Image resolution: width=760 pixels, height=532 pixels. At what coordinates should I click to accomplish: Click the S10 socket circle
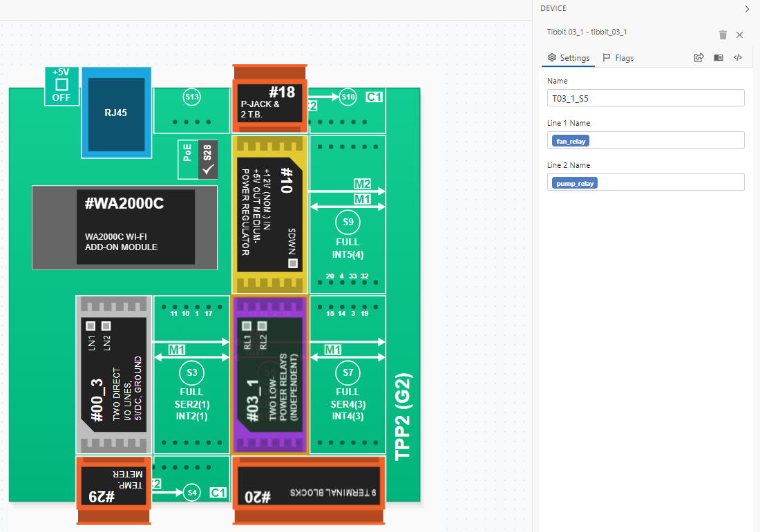[348, 97]
